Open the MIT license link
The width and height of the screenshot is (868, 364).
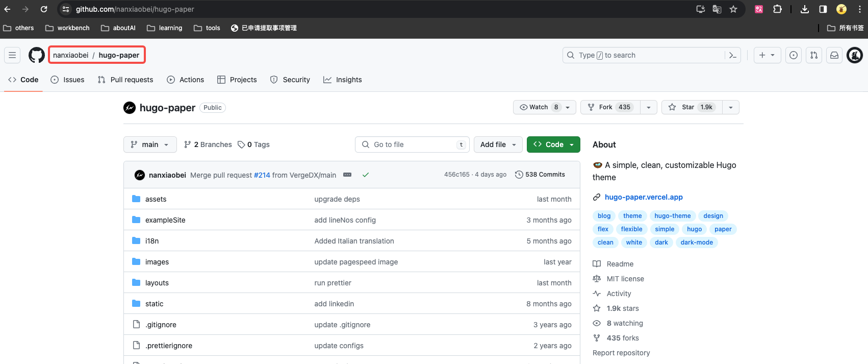point(618,279)
